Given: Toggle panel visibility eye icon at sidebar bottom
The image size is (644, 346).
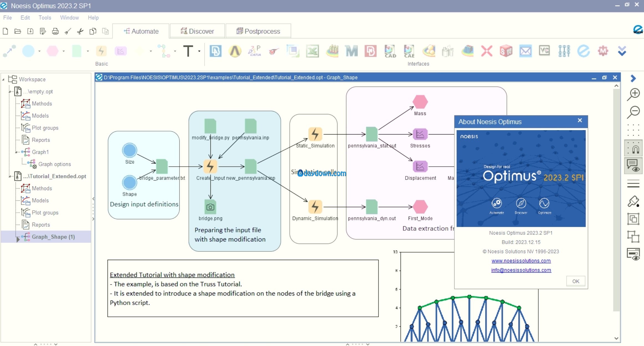Looking at the screenshot, I should (633, 254).
